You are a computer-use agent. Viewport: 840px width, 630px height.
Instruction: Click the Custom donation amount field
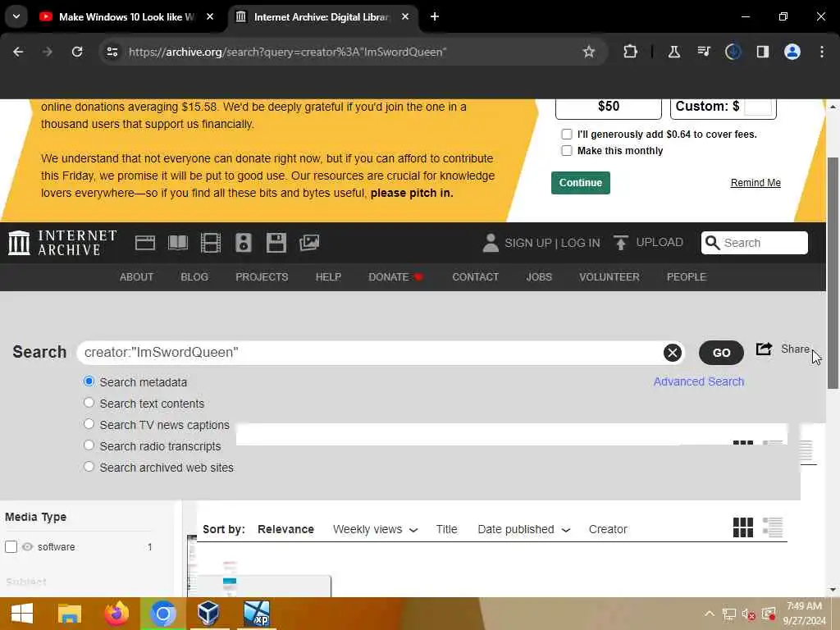click(758, 107)
